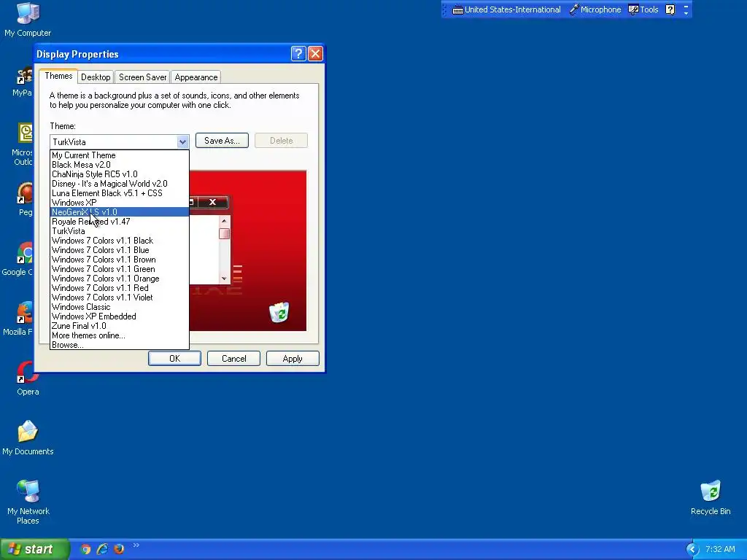Select highlighted 'NeoGeniX LS v1.0' theme
Viewport: 747px width, 560px height.
tap(120, 212)
